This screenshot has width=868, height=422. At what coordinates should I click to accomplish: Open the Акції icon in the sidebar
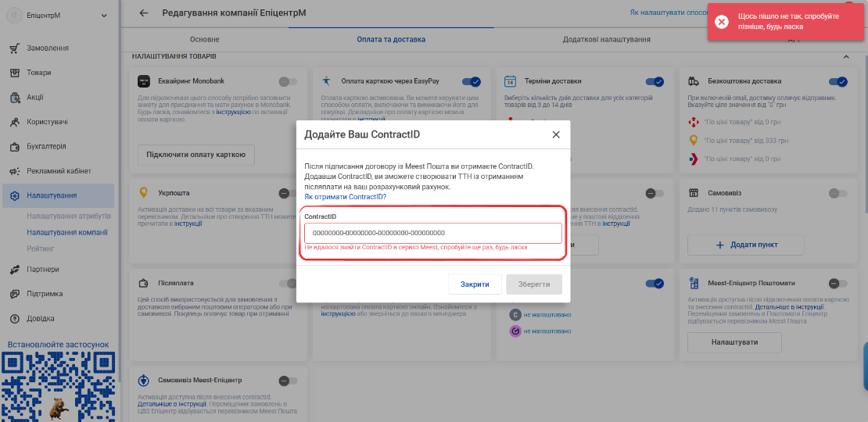point(15,98)
